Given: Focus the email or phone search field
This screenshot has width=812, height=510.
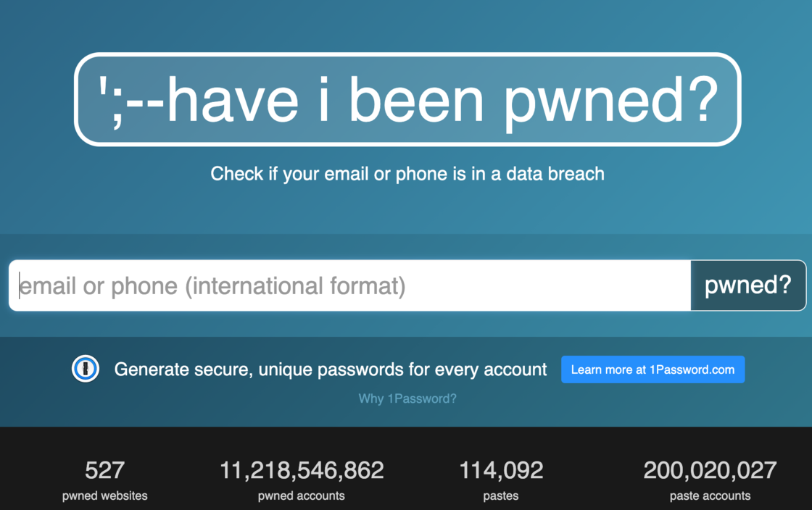Looking at the screenshot, I should [349, 285].
